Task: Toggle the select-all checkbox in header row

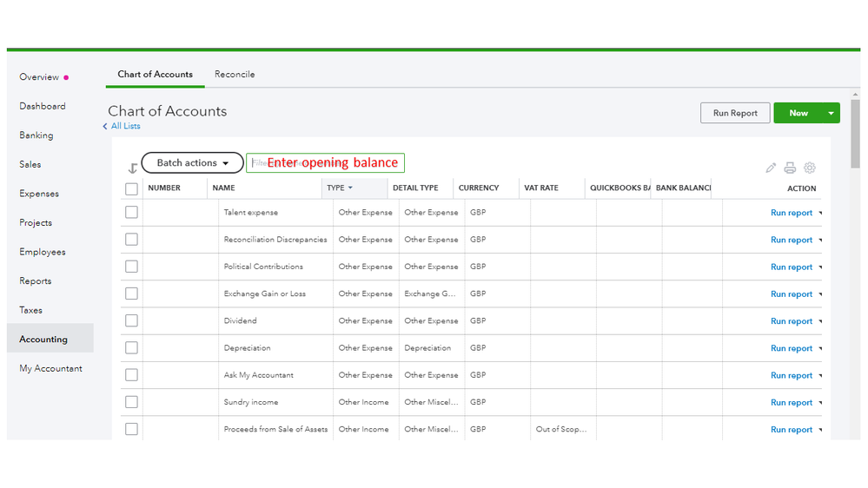Action: pyautogui.click(x=131, y=189)
